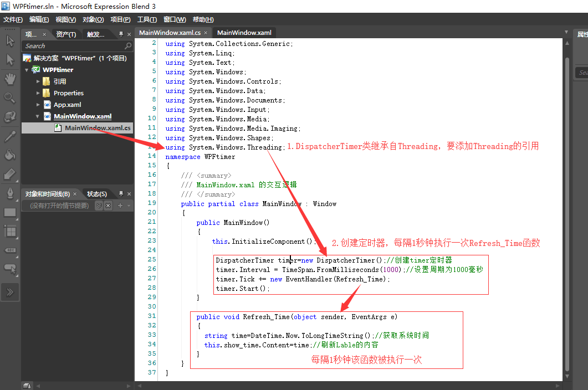The height and width of the screenshot is (390, 588).
Task: Select the Camera Orbit tool
Action: point(10,117)
